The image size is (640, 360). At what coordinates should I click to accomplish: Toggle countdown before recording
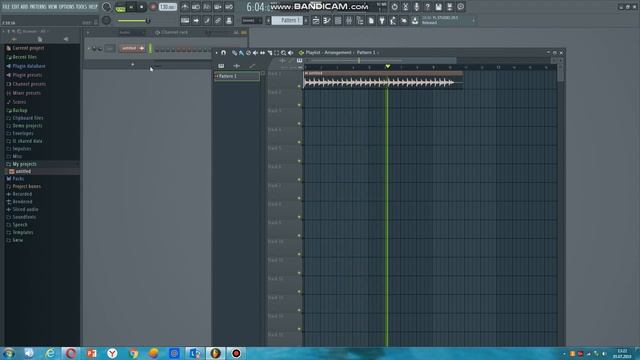[x=207, y=7]
